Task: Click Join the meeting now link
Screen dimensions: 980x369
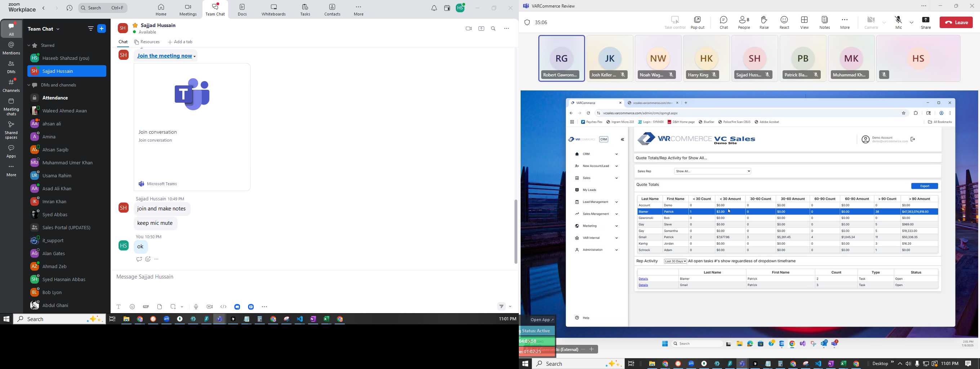Action: tap(165, 56)
